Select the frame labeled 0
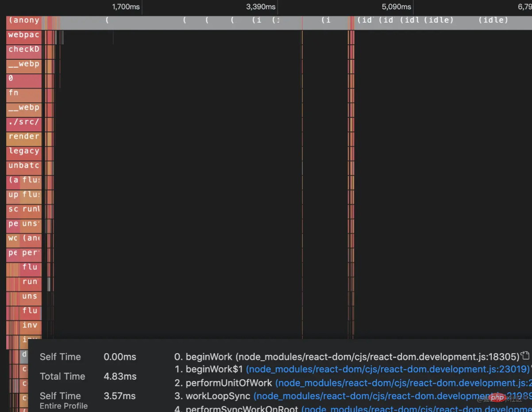This screenshot has width=532, height=412. [x=24, y=78]
